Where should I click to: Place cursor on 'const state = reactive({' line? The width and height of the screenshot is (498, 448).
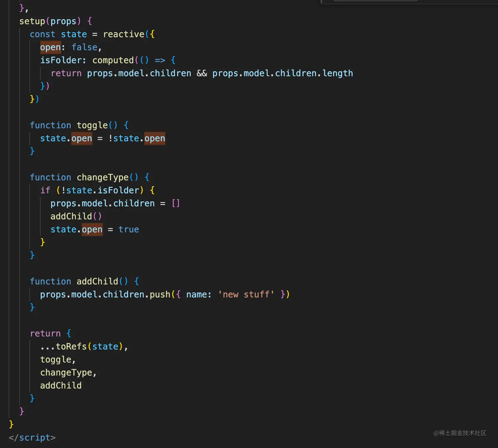(92, 34)
